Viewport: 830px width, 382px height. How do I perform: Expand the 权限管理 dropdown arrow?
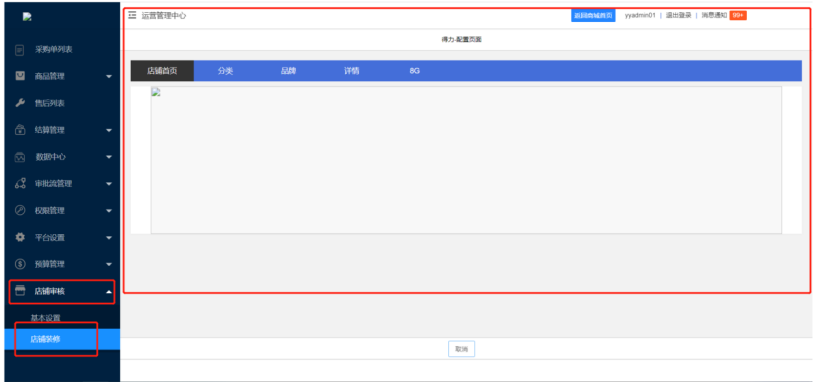(x=109, y=211)
